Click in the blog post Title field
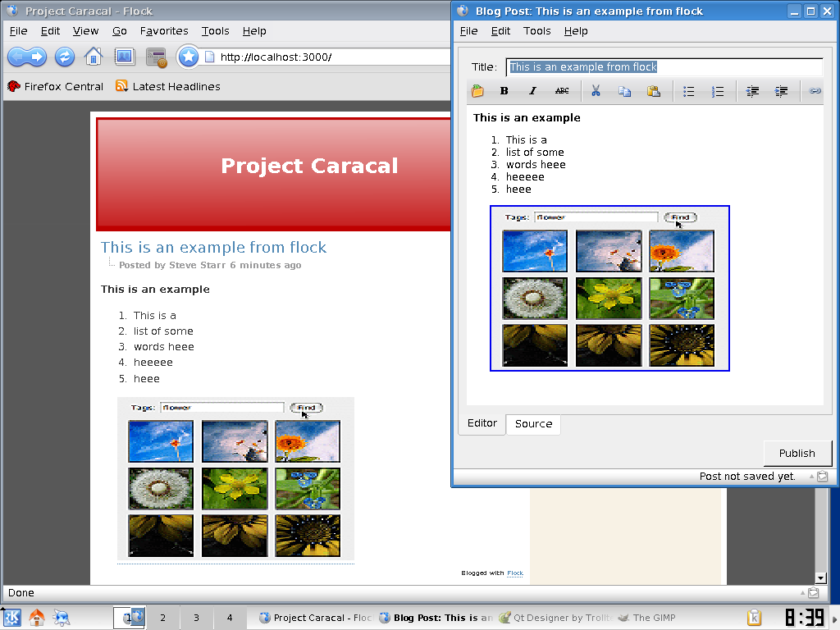Screen dimensions: 840x630 (x=664, y=67)
